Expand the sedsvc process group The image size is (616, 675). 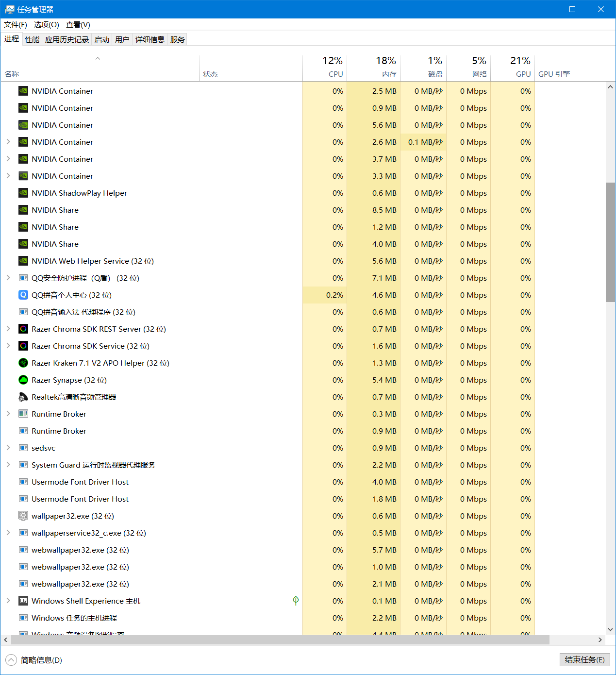click(8, 448)
